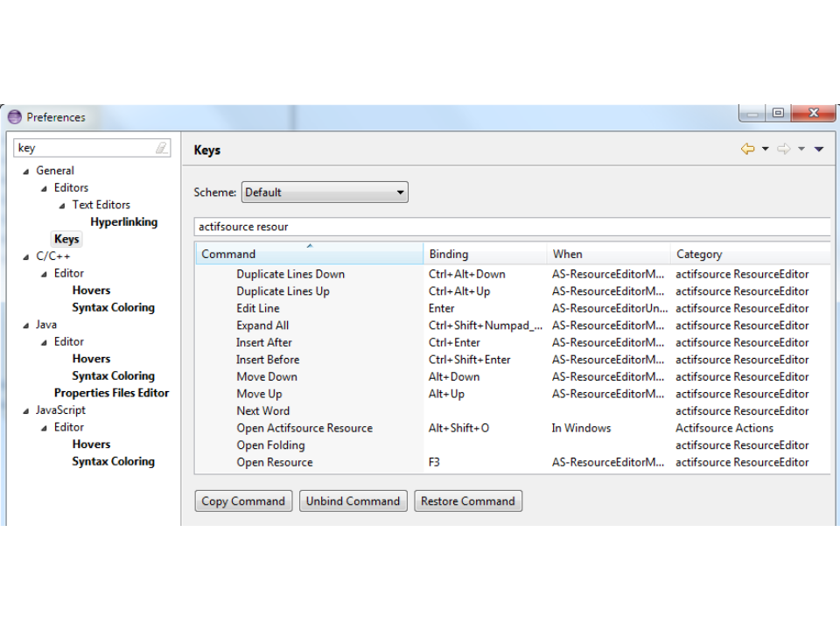Collapse the Text Editors tree node
The image size is (840, 630).
[62, 206]
